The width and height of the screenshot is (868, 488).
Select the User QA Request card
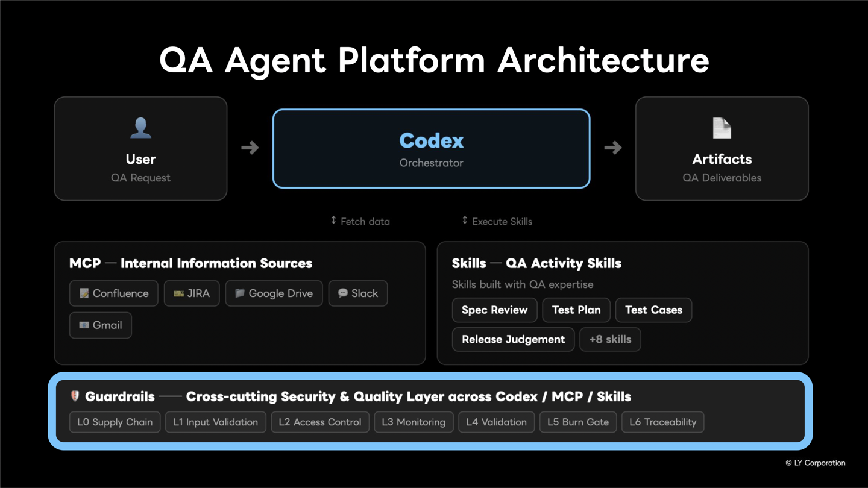pyautogui.click(x=140, y=149)
